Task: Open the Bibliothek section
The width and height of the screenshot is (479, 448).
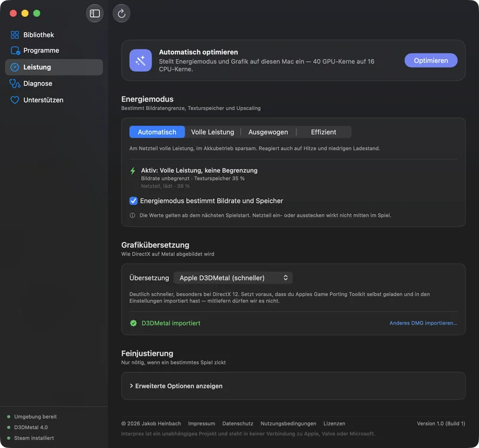Action: point(54,35)
